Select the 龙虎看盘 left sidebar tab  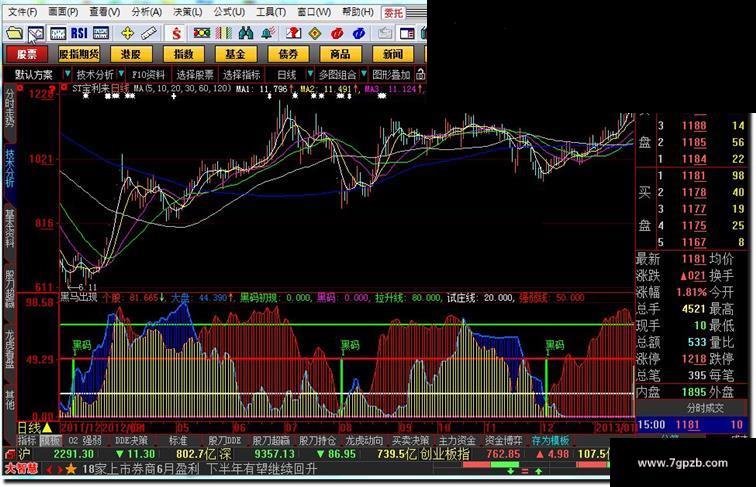pos(10,349)
